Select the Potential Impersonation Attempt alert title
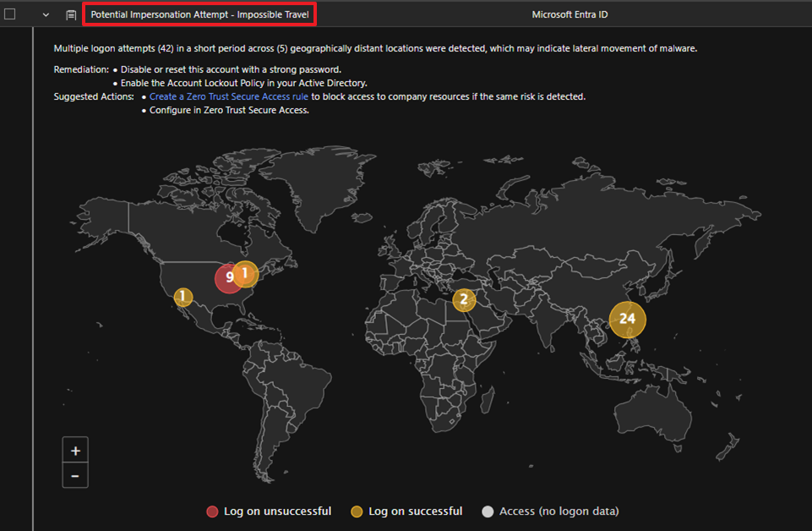Image resolution: width=812 pixels, height=531 pixels. point(199,14)
